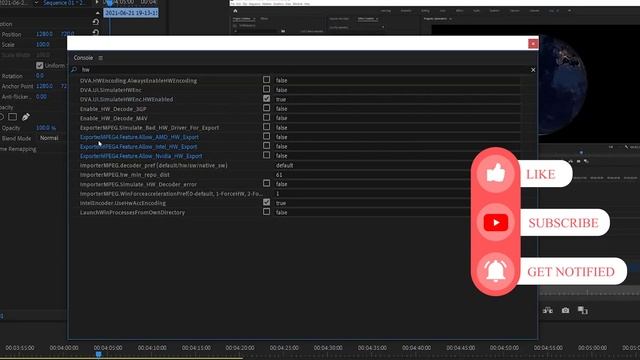
Task: Clear the Console search with the X icon
Action: click(x=533, y=70)
